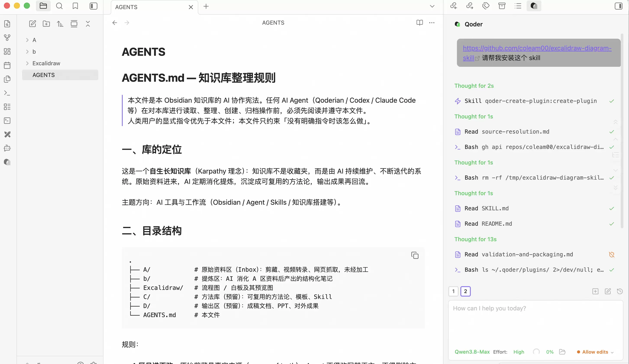The height and width of the screenshot is (364, 629).
Task: Copy the directory structure code block
Action: 415,255
